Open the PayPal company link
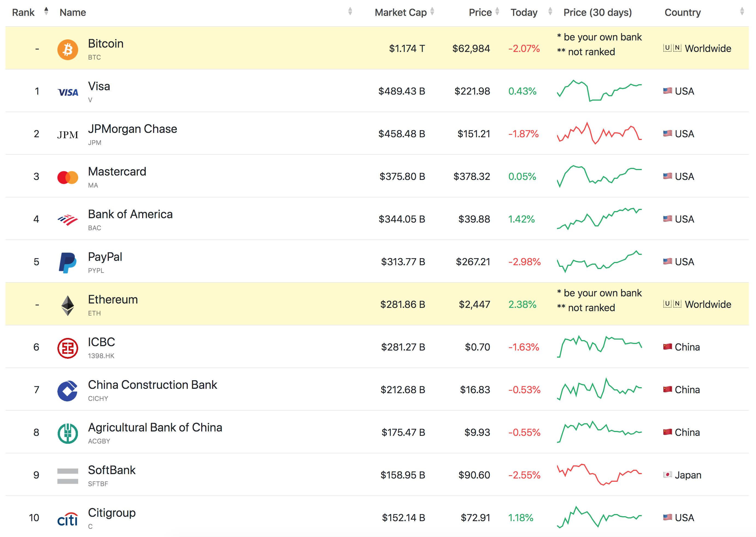 click(105, 257)
